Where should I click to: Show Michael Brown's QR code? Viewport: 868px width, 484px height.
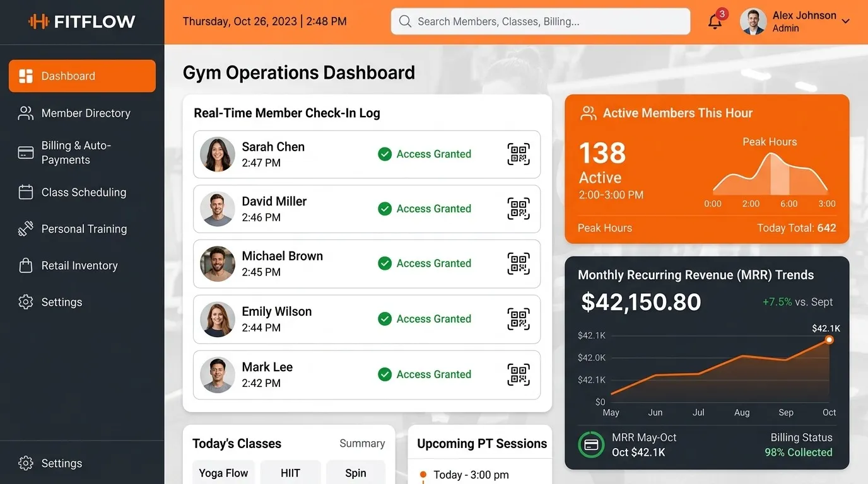click(519, 263)
